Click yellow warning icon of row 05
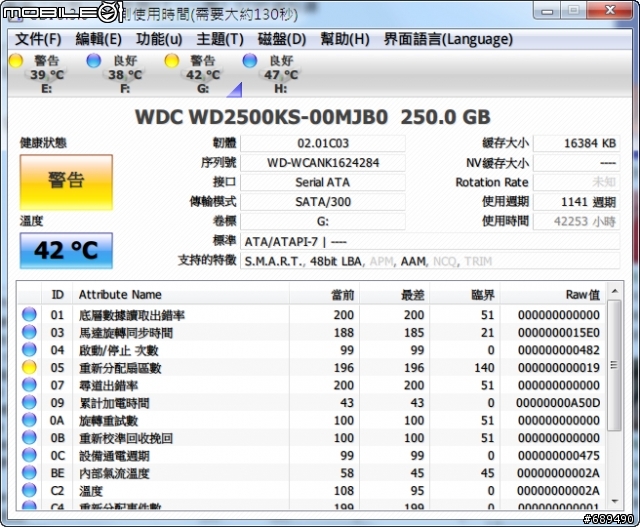Screen dimensions: 640x527 pos(29,367)
